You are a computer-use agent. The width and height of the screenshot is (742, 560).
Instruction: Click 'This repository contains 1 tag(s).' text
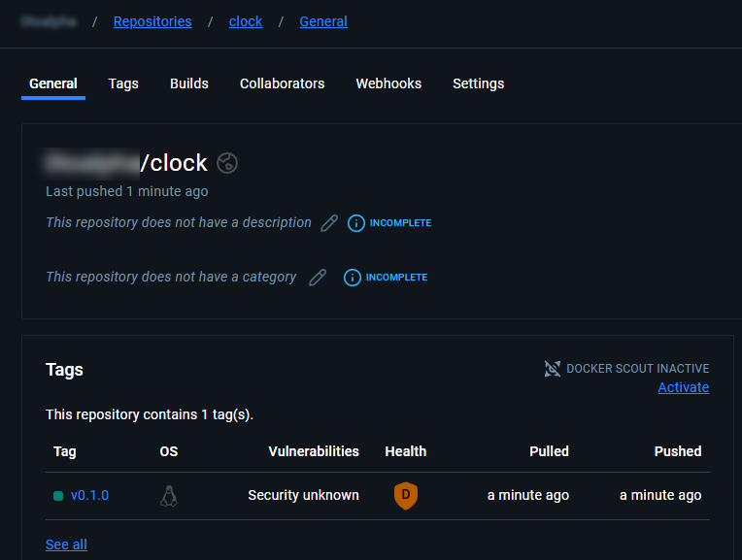[150, 414]
